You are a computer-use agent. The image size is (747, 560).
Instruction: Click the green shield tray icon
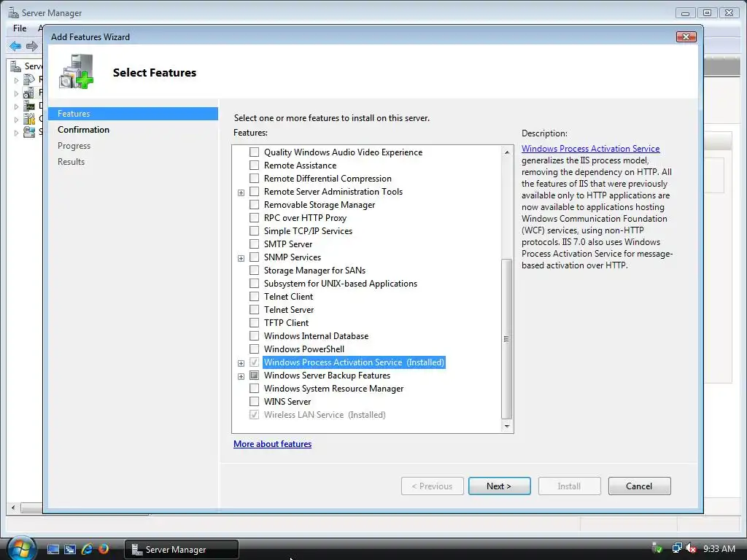pos(657,548)
